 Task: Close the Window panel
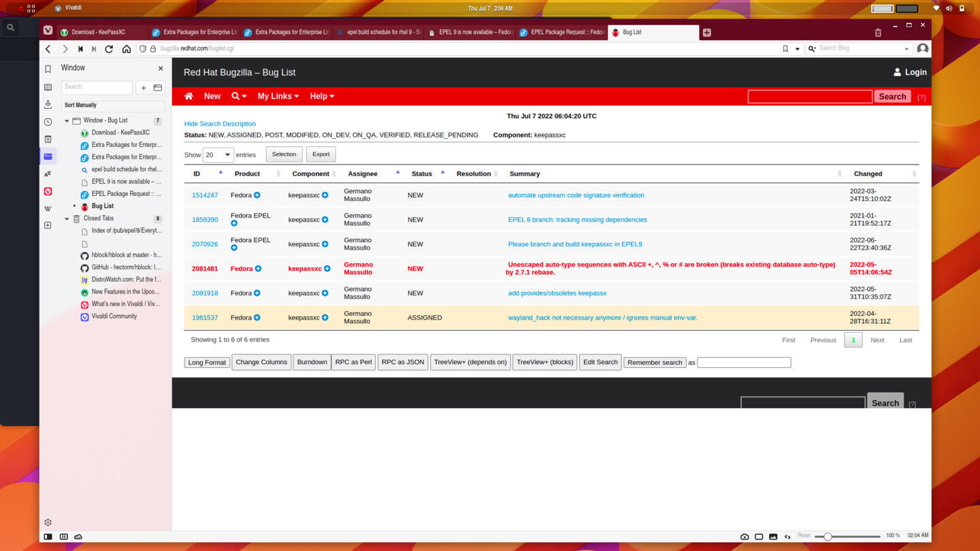(161, 68)
